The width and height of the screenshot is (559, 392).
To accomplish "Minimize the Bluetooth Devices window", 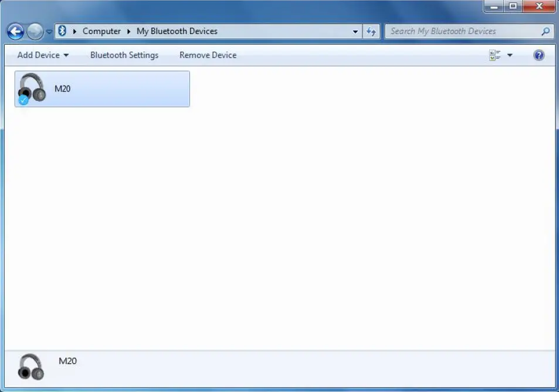I will click(x=494, y=6).
